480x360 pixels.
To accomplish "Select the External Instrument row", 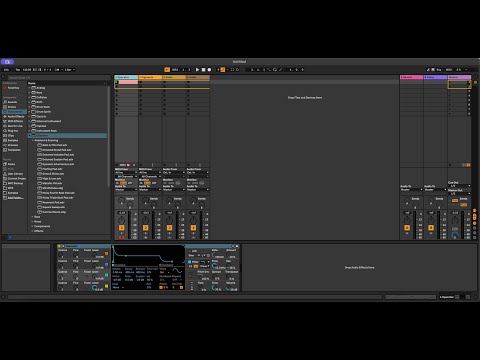I will click(67, 121).
